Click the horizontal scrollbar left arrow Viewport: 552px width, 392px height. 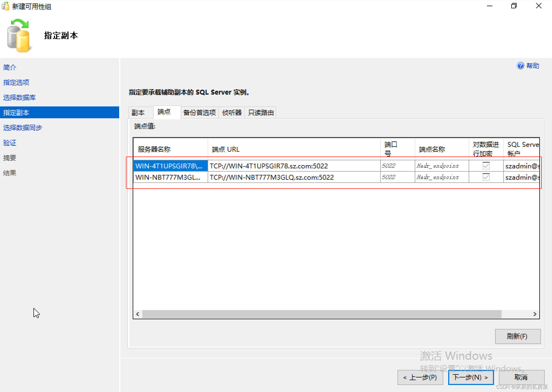pyautogui.click(x=138, y=314)
